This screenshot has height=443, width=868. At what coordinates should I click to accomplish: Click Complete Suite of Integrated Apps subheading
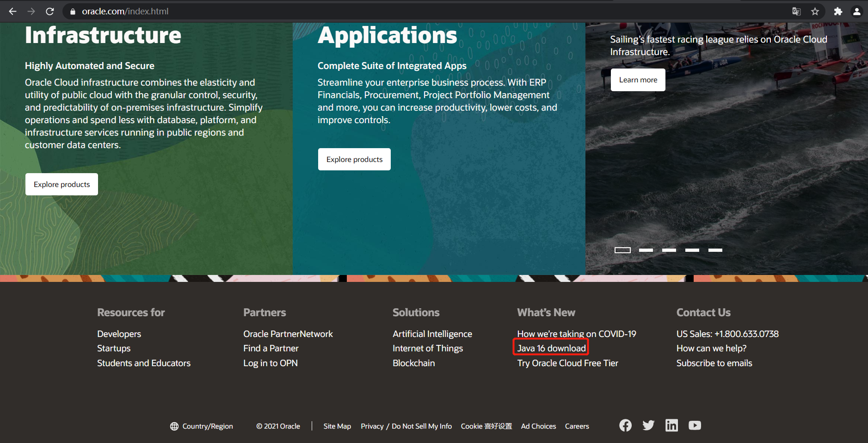point(392,66)
